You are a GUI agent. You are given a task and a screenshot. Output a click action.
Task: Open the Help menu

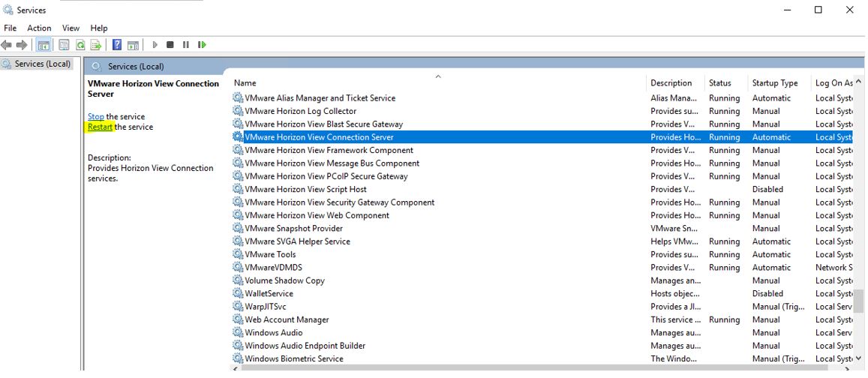[99, 28]
